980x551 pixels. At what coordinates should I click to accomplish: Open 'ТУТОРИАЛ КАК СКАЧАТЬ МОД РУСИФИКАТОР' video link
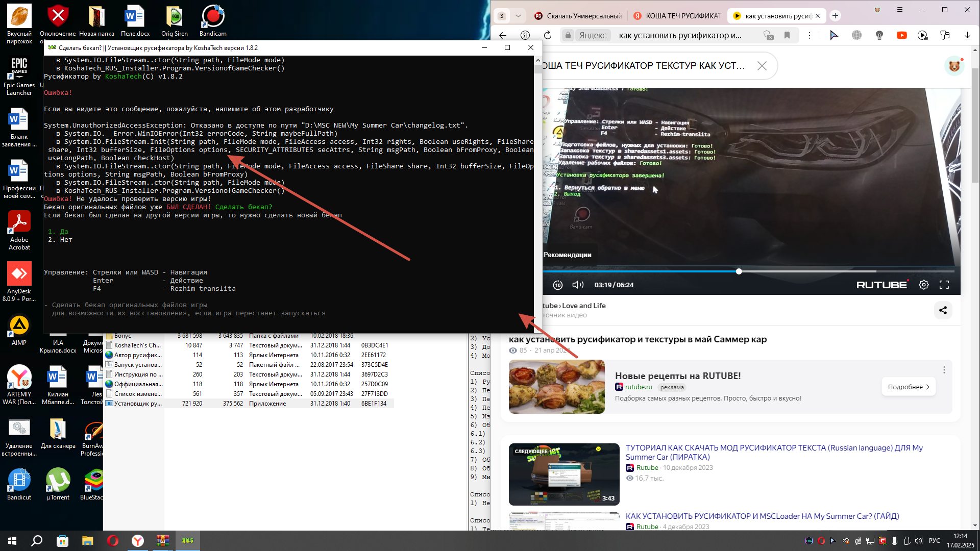(x=774, y=452)
